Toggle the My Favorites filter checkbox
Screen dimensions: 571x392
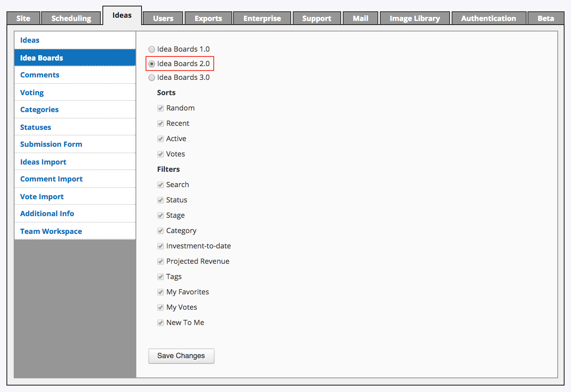[x=160, y=292]
